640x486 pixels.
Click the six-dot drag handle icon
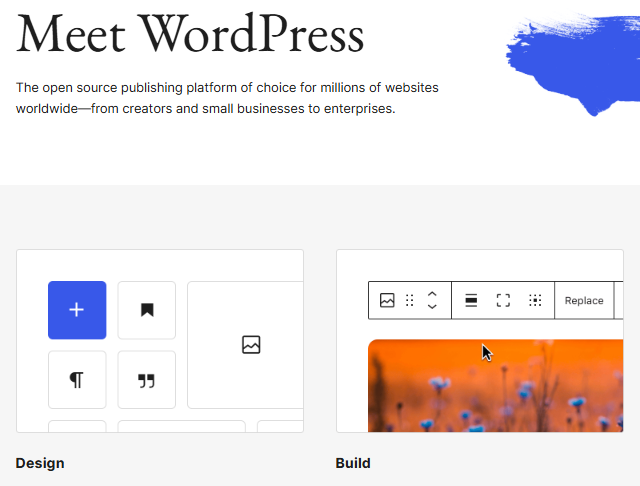409,300
